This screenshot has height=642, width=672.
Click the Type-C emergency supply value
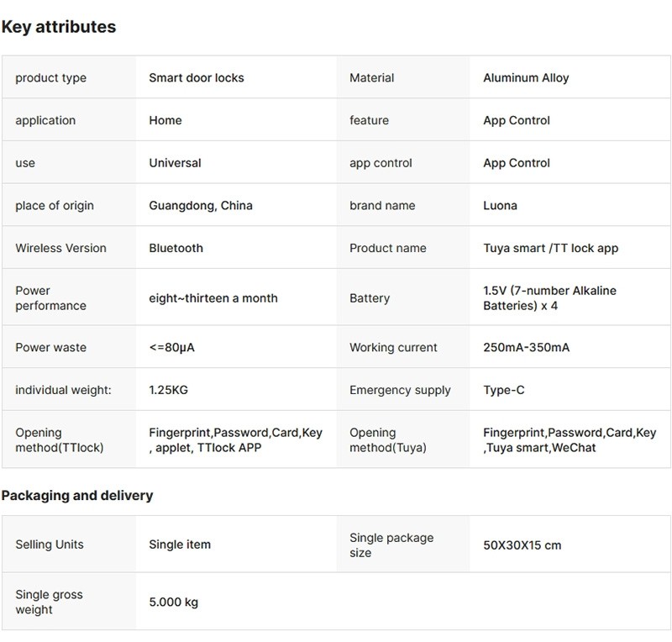click(502, 390)
